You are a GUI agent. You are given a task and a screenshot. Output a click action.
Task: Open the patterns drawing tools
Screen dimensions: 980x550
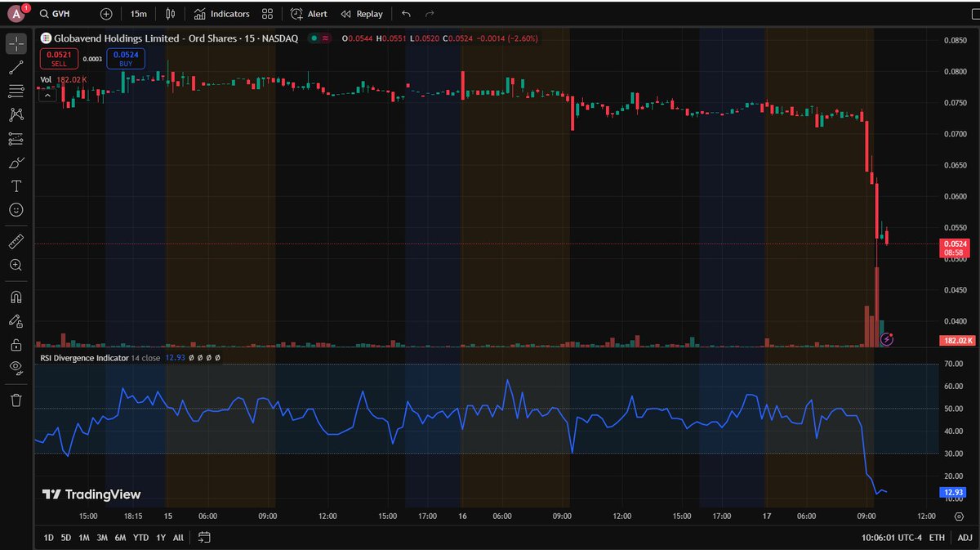pyautogui.click(x=16, y=114)
